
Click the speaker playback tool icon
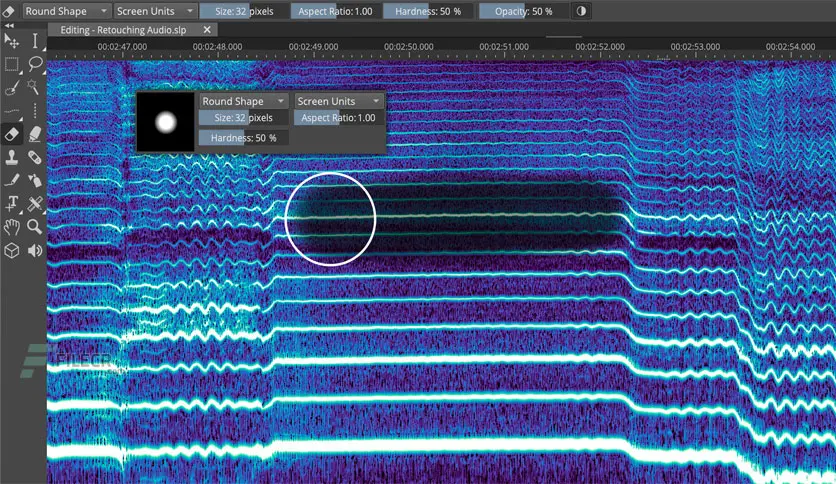35,249
